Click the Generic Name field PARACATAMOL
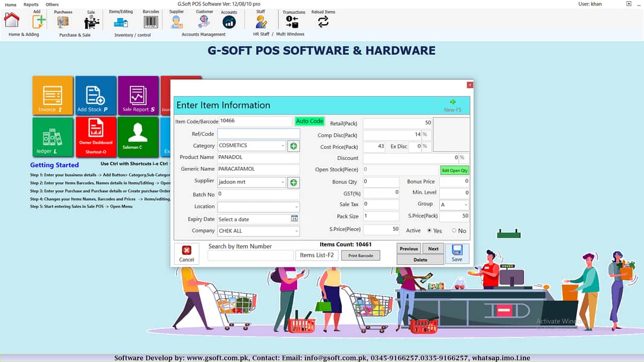Screen dimensions: 644x362 point(259,169)
